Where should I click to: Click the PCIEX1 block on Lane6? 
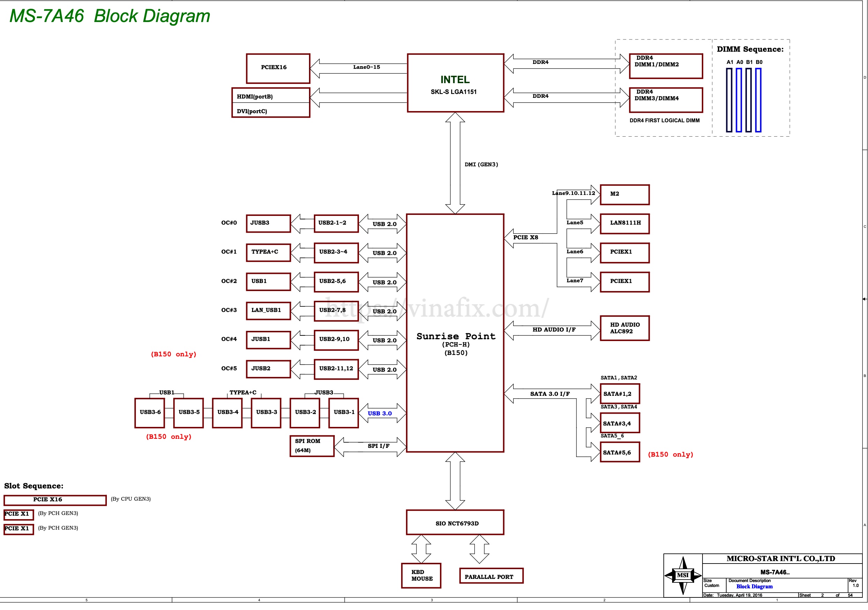click(x=625, y=253)
